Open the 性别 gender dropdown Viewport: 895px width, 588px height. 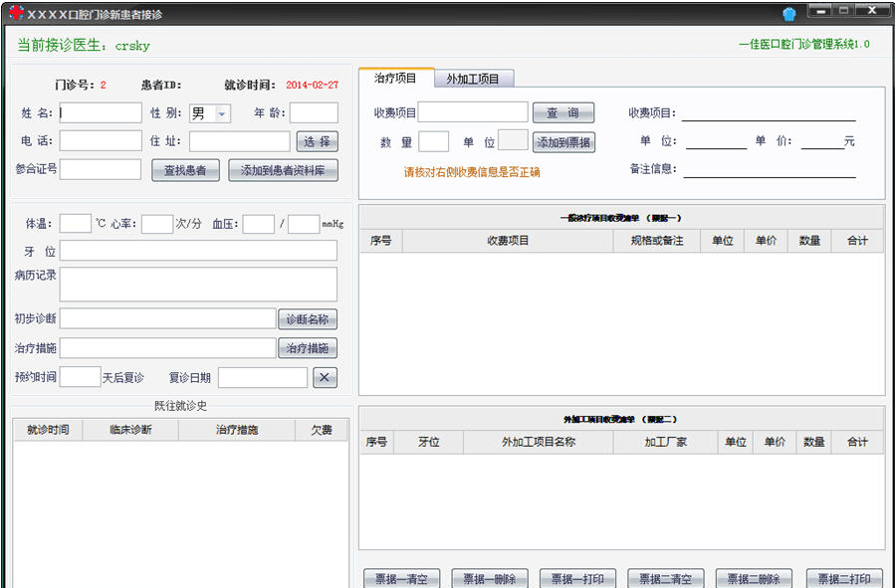click(x=221, y=113)
